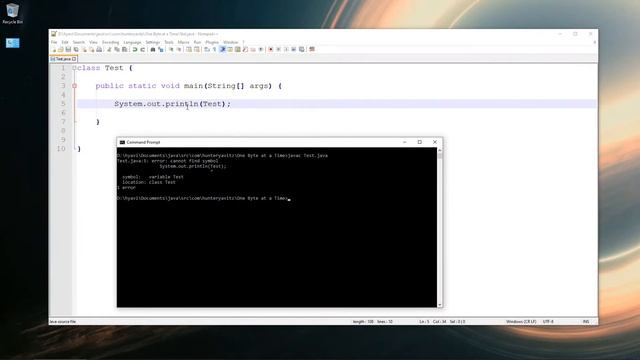This screenshot has width=640, height=360.
Task: Click the 'length : 130' status bar entry
Action: click(x=363, y=322)
